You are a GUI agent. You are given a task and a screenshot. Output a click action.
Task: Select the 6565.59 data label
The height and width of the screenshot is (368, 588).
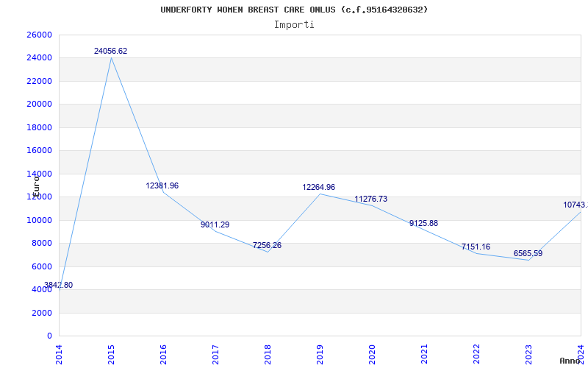coord(528,253)
